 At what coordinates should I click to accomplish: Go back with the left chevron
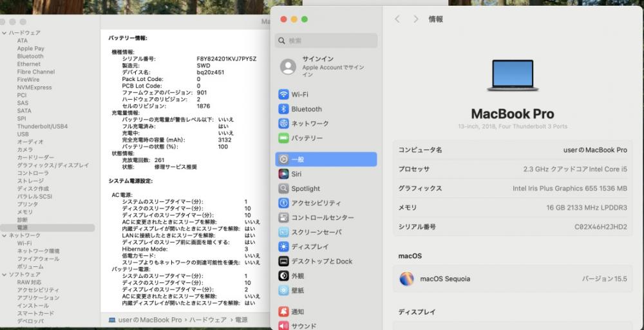[x=397, y=19]
